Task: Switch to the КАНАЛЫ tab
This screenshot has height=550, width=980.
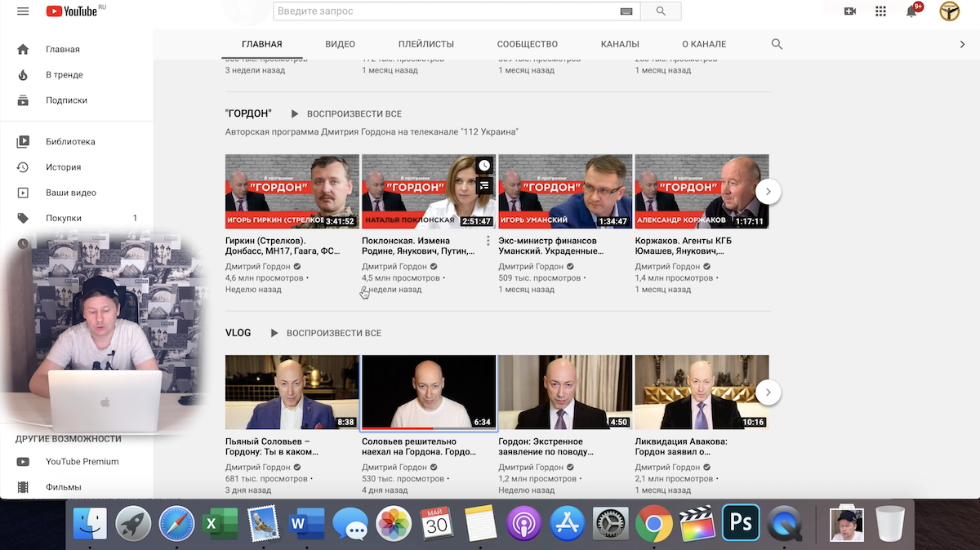Action: tap(620, 44)
